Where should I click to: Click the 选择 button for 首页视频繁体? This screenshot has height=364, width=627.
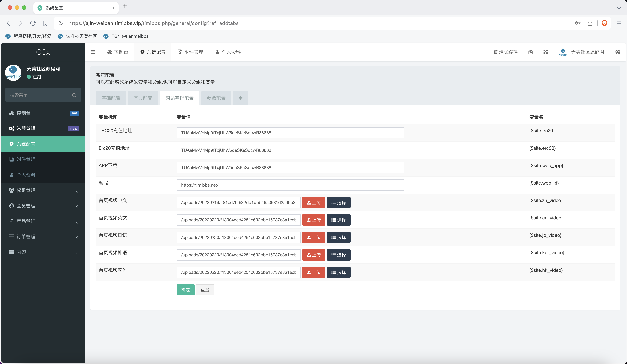click(338, 272)
